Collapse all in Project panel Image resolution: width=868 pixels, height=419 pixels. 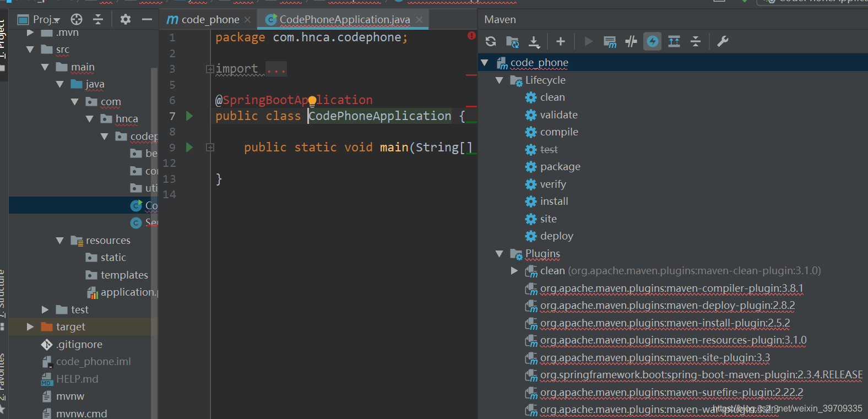[98, 19]
